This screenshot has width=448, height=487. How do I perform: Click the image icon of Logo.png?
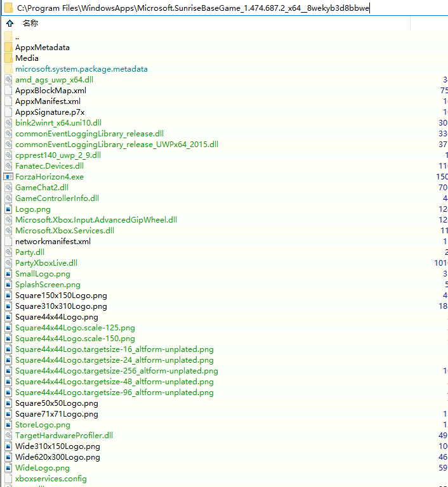9,209
